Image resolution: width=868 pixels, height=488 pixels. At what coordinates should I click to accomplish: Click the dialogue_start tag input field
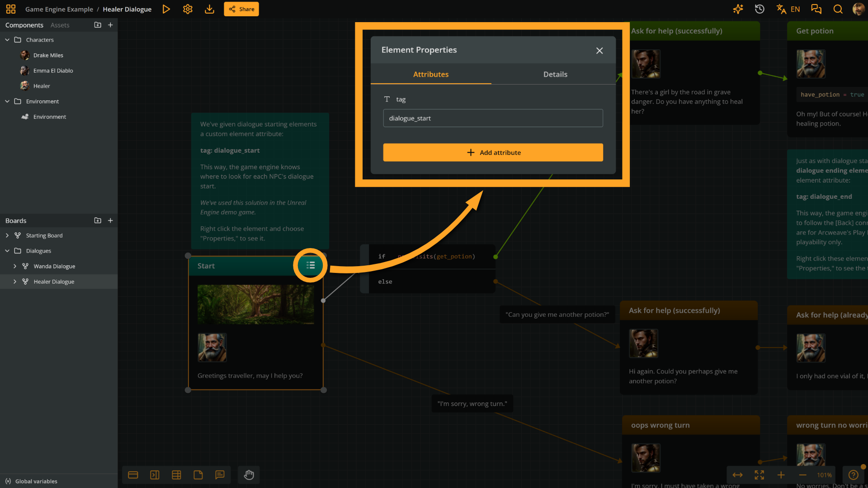[x=493, y=118]
